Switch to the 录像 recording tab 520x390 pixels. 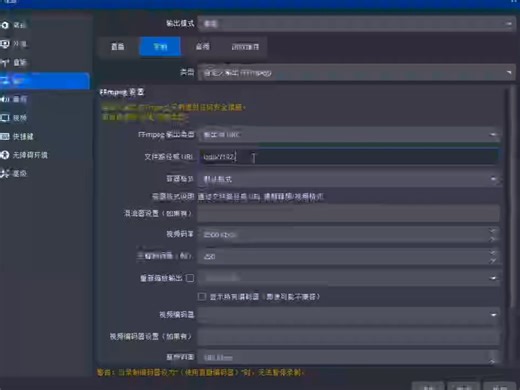tap(160, 47)
